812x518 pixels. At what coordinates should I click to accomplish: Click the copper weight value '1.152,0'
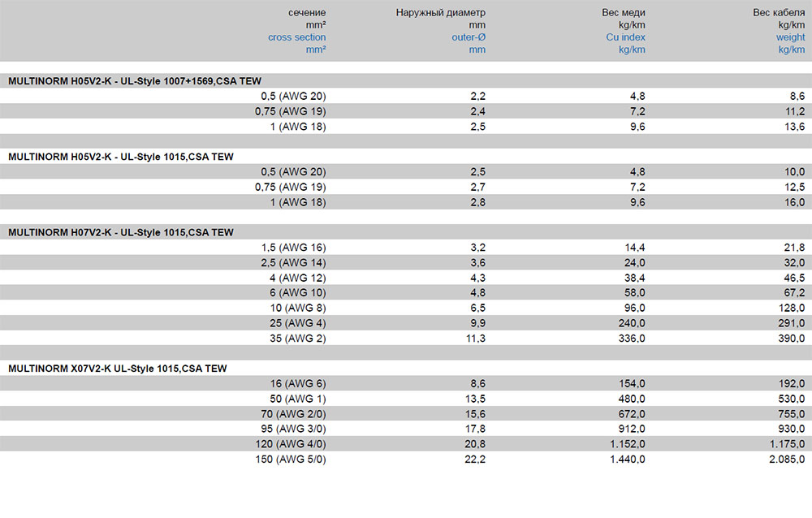(x=628, y=444)
